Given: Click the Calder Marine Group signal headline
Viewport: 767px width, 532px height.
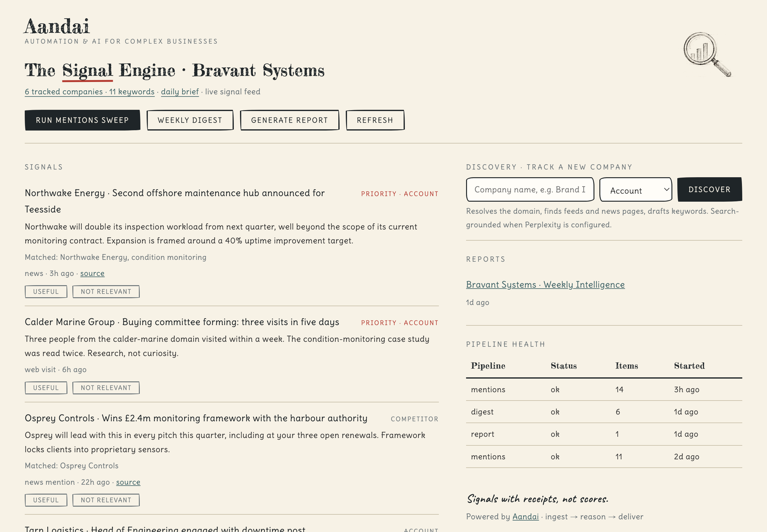Looking at the screenshot, I should click(x=182, y=322).
